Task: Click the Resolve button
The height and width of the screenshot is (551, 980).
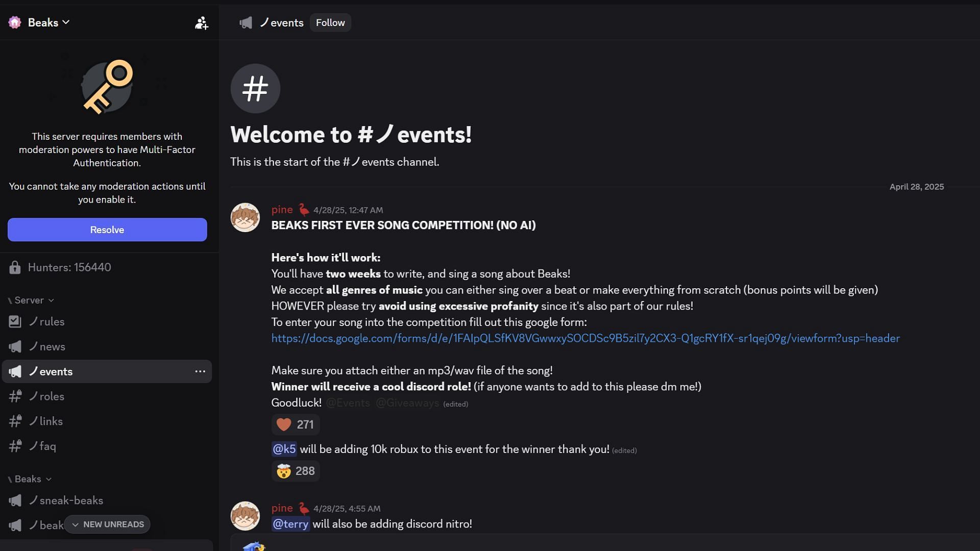Action: click(107, 230)
